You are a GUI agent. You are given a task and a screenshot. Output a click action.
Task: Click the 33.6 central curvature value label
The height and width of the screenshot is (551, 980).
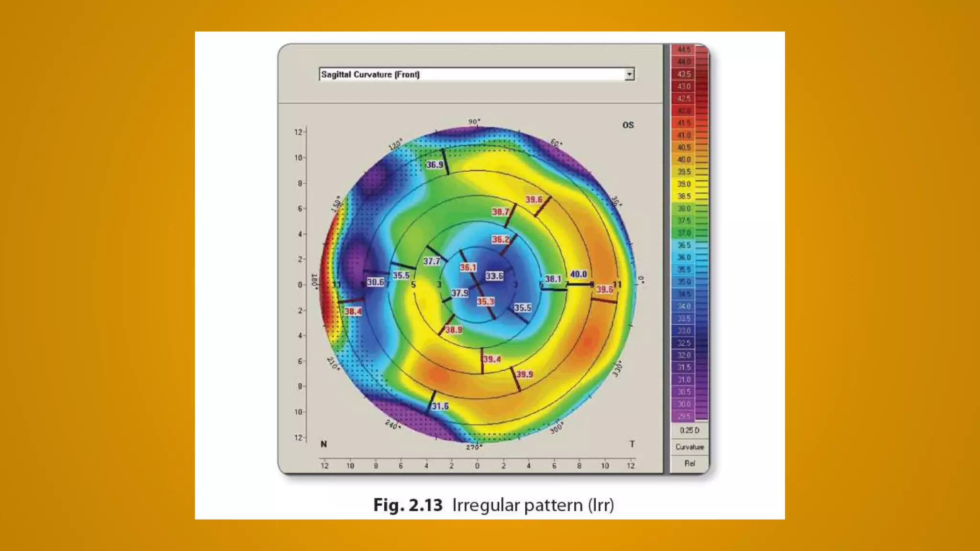coord(494,276)
